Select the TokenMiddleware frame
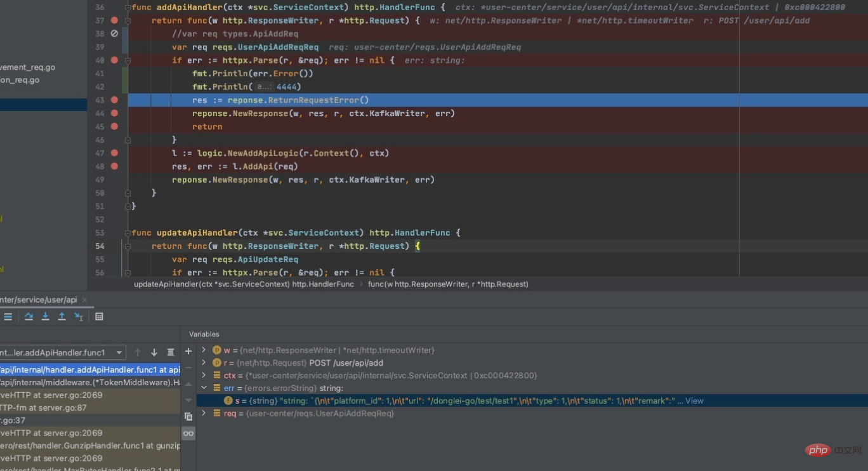Screen dimensions: 868x471 [x=90, y=382]
